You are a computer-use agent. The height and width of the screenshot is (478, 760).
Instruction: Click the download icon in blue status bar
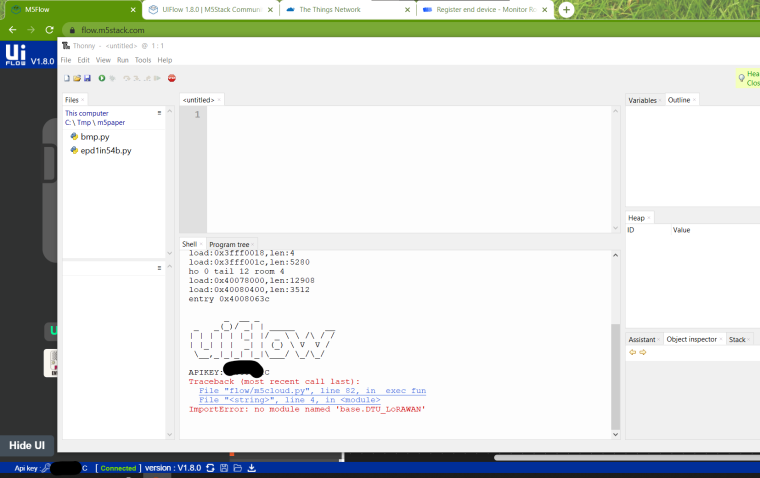pos(252,468)
